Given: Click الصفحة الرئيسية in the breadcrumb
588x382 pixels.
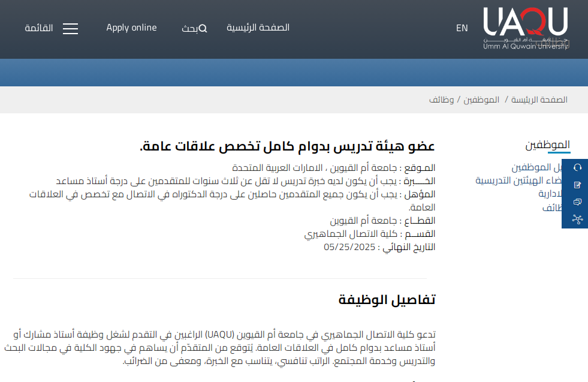Looking at the screenshot, I should (x=539, y=100).
